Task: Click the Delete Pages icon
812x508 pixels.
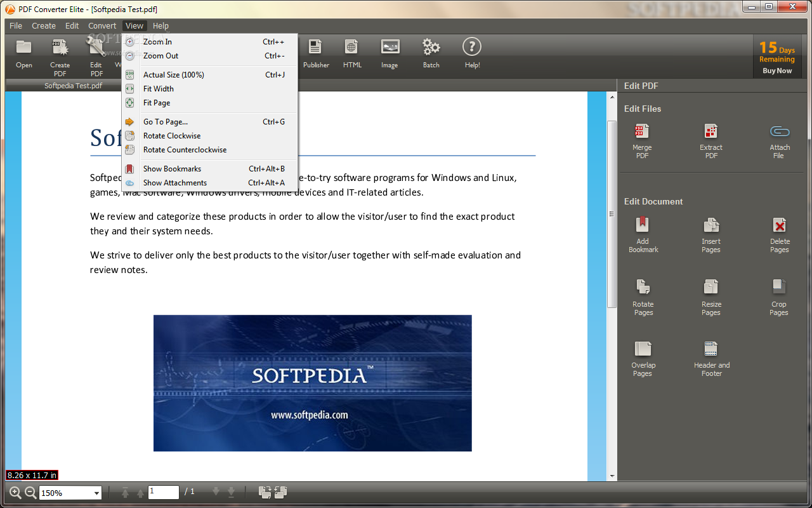Action: coord(780,225)
